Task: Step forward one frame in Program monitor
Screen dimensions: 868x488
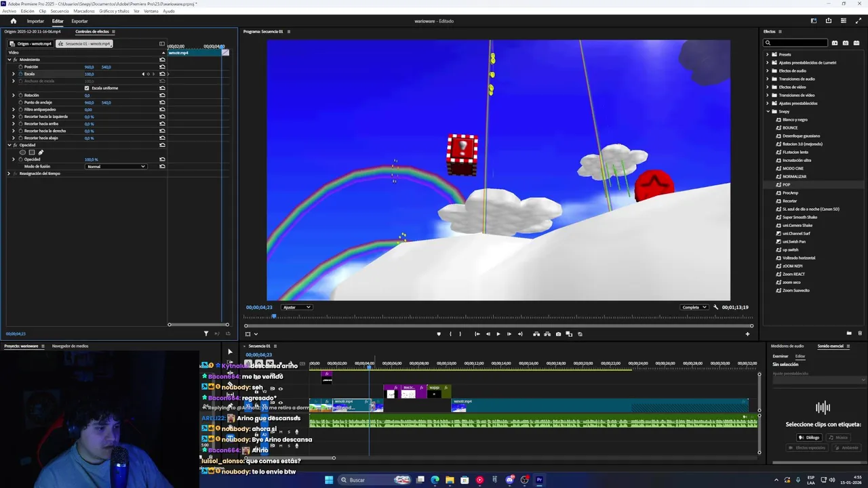Action: pos(509,333)
